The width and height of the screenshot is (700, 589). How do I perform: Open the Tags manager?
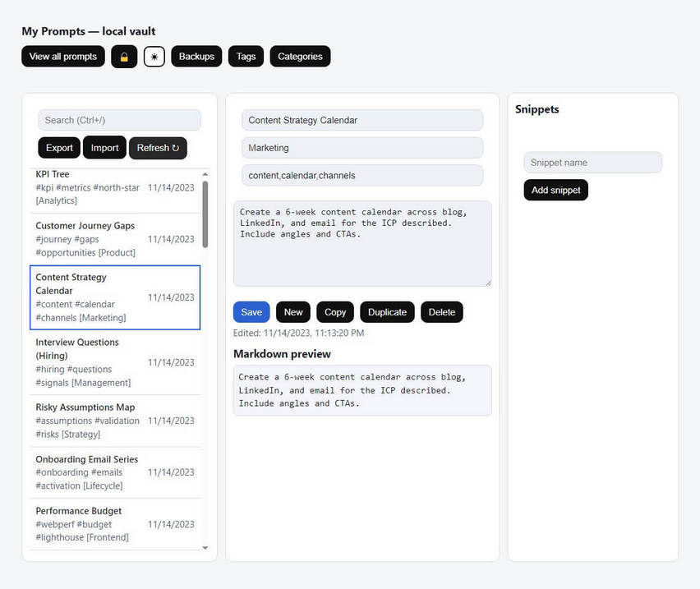point(246,57)
